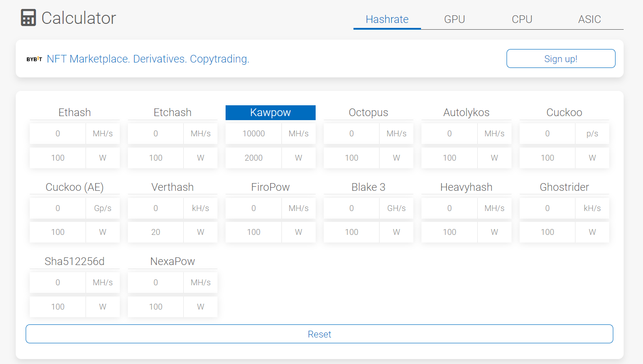
Task: Open the CPU tab
Action: click(x=522, y=19)
